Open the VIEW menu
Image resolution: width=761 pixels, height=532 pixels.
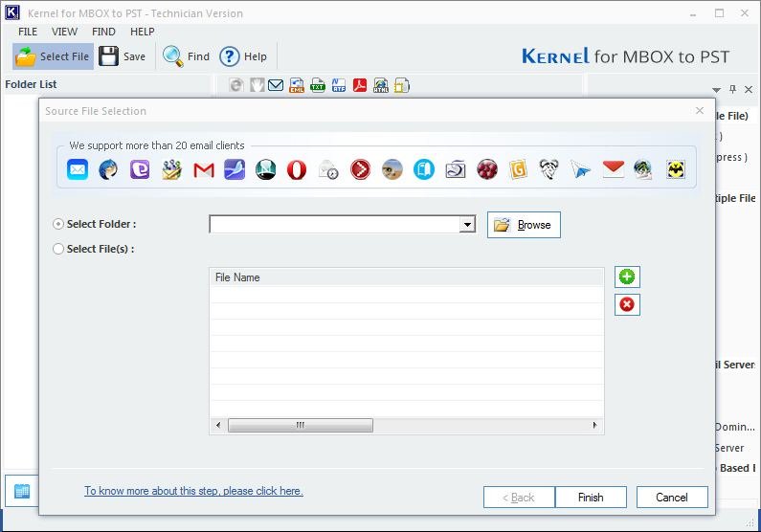coord(64,32)
